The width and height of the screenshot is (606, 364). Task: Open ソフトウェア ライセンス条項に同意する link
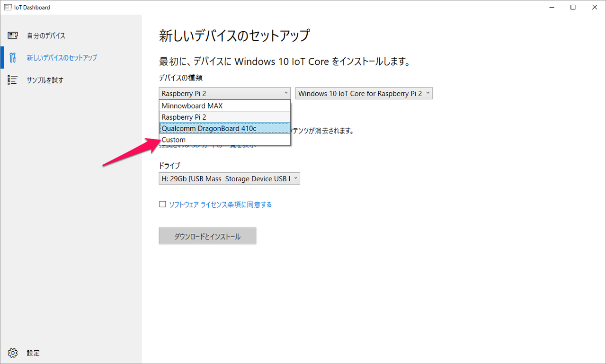tap(220, 204)
